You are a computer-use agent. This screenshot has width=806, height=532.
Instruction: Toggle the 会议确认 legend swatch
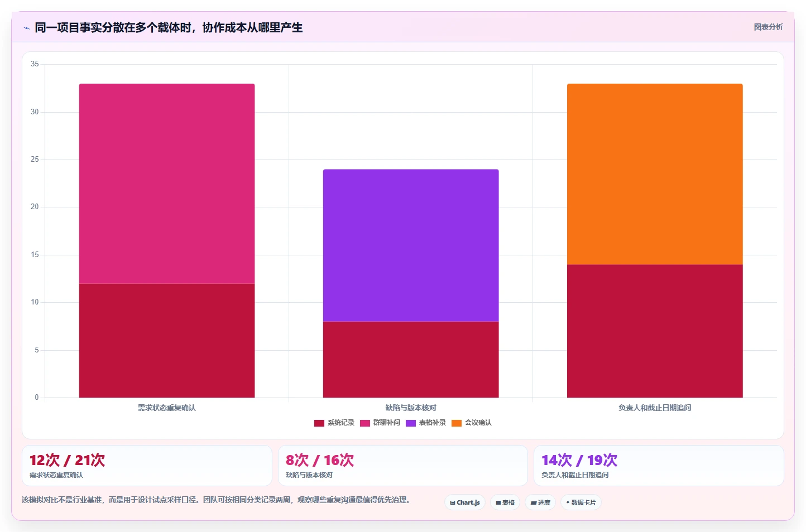pos(457,423)
